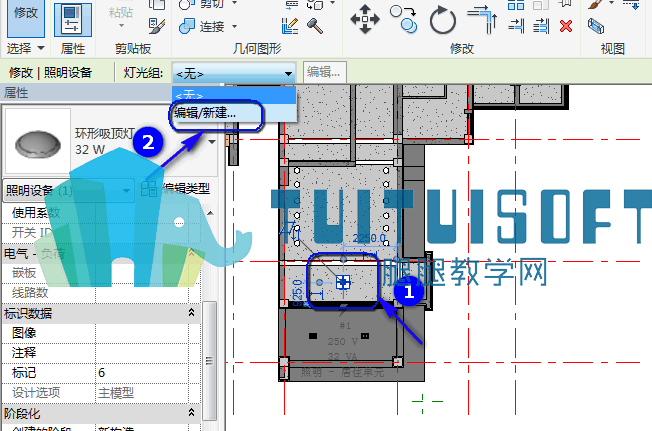Click the left black panel symbol near 250 V
This screenshot has height=431, width=652.
click(x=313, y=336)
